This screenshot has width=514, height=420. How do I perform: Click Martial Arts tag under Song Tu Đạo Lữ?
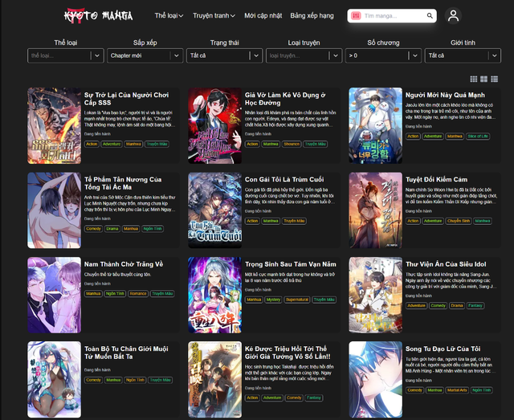point(457,390)
